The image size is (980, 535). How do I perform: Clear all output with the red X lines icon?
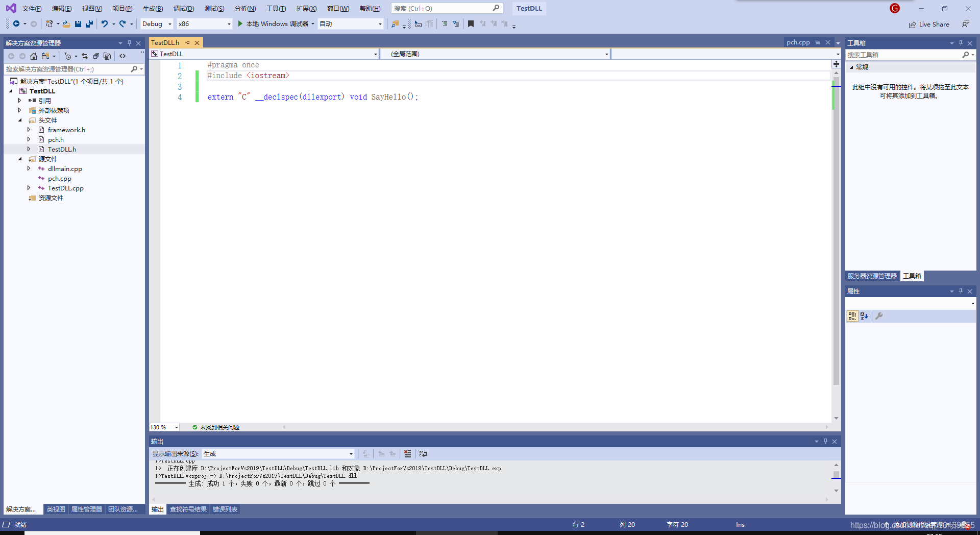click(407, 453)
